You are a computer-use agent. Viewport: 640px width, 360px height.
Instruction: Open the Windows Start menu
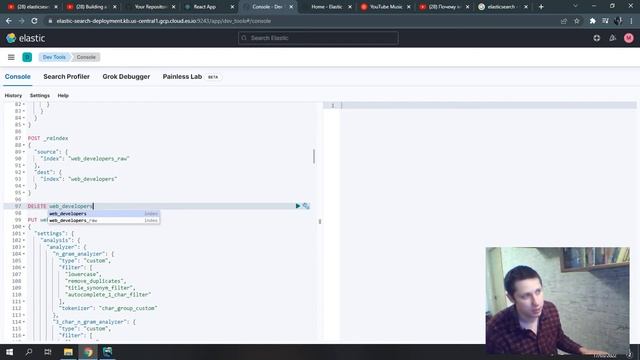click(x=9, y=351)
